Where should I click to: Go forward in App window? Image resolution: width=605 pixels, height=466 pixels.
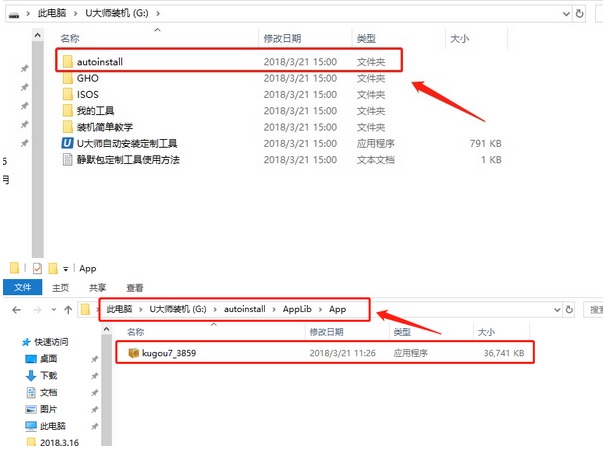(x=37, y=309)
